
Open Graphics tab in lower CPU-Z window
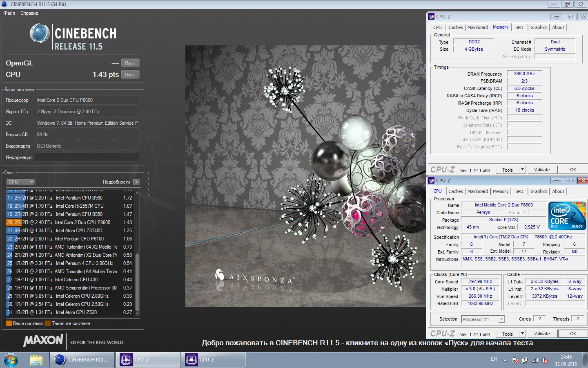tap(539, 191)
